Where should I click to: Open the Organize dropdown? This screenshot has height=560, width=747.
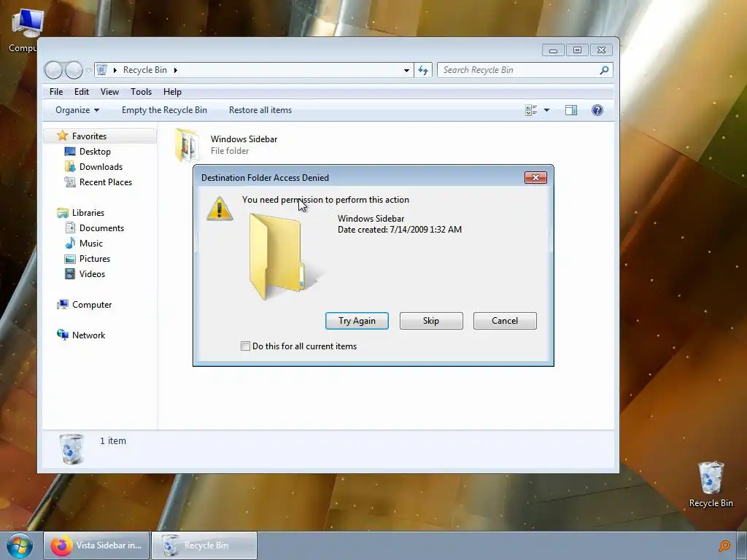point(77,110)
